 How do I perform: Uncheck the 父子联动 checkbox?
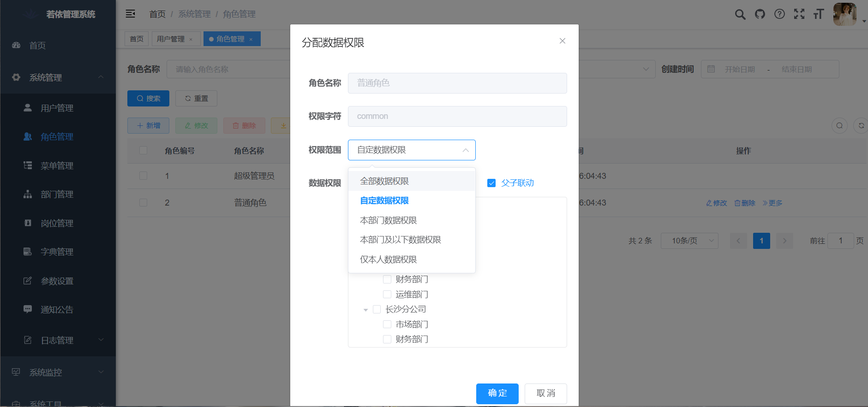coord(491,183)
